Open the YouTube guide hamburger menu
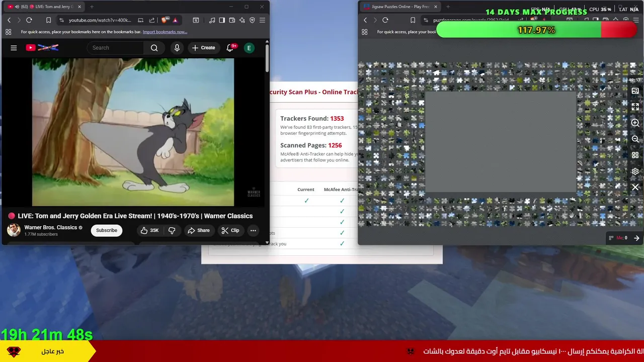Screen dimensions: 644x362 tap(14, 48)
